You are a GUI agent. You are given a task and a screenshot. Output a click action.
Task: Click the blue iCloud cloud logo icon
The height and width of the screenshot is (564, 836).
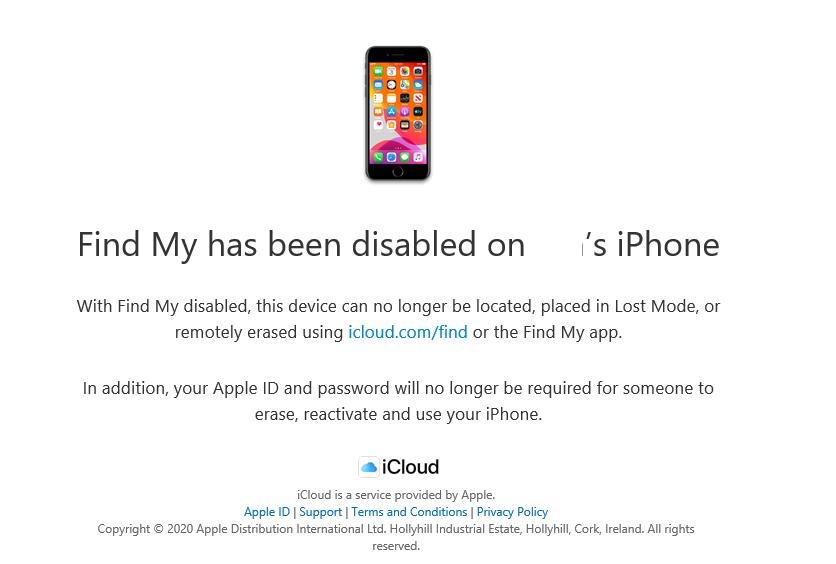[369, 468]
